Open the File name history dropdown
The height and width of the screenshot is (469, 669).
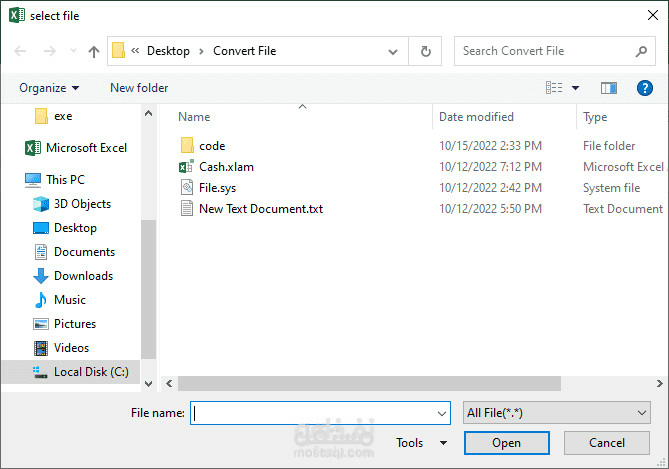click(442, 413)
